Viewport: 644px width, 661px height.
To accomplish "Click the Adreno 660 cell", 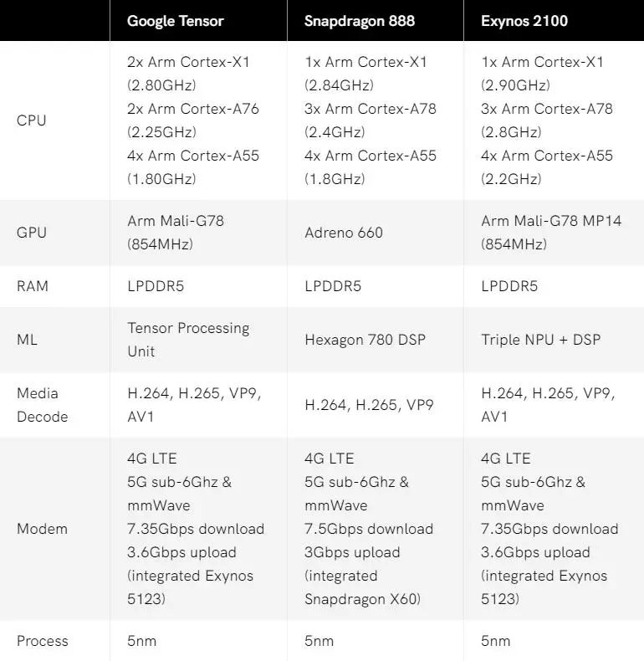I will [x=344, y=233].
